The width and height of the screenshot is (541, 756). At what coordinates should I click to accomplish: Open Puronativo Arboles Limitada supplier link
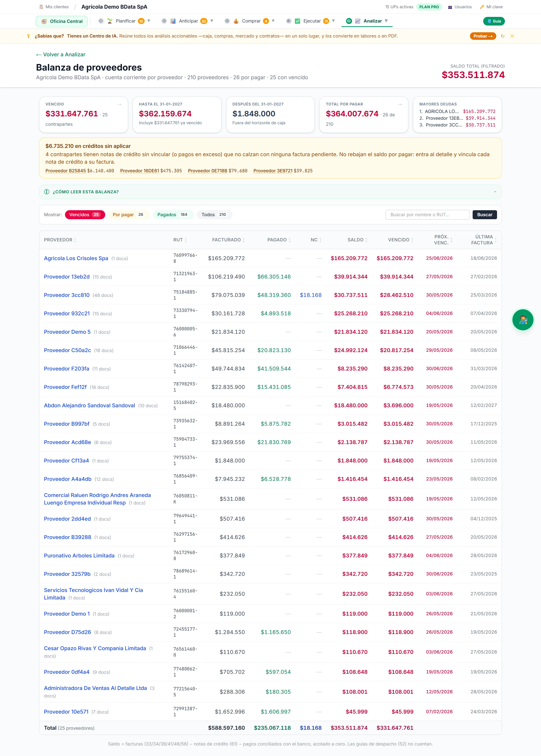[x=79, y=555]
